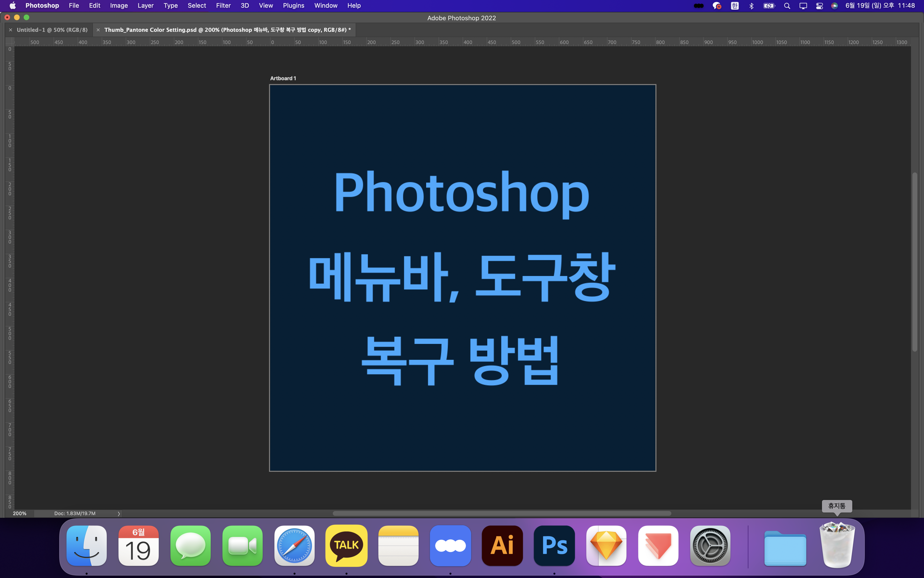
Task: Open the File menu
Action: point(74,5)
